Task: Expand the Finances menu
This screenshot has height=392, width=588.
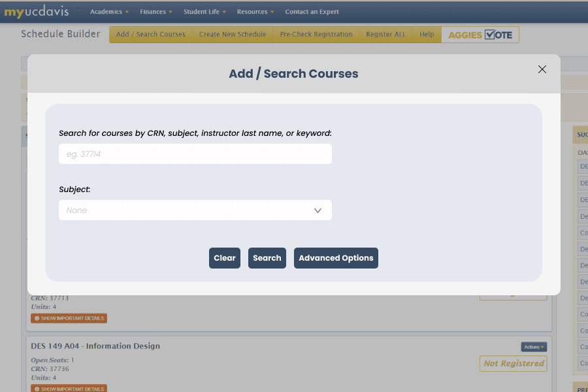Action: coord(156,12)
